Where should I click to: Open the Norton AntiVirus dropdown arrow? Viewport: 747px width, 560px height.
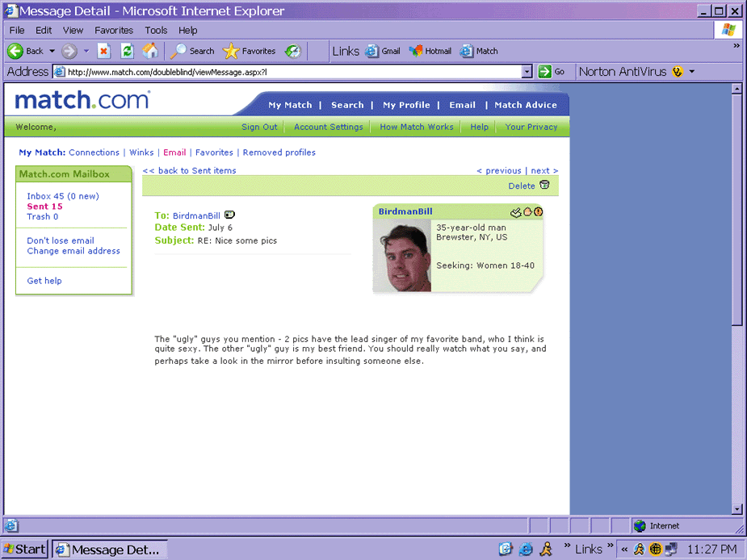[692, 72]
